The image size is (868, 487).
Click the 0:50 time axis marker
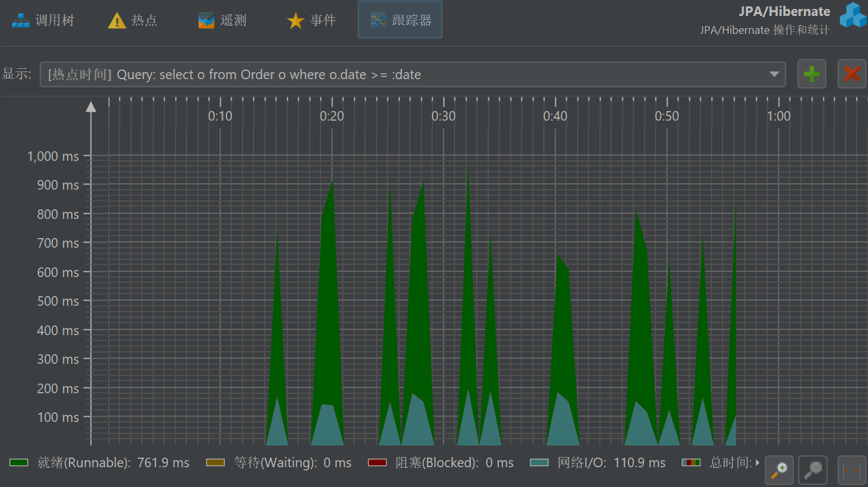coord(667,116)
